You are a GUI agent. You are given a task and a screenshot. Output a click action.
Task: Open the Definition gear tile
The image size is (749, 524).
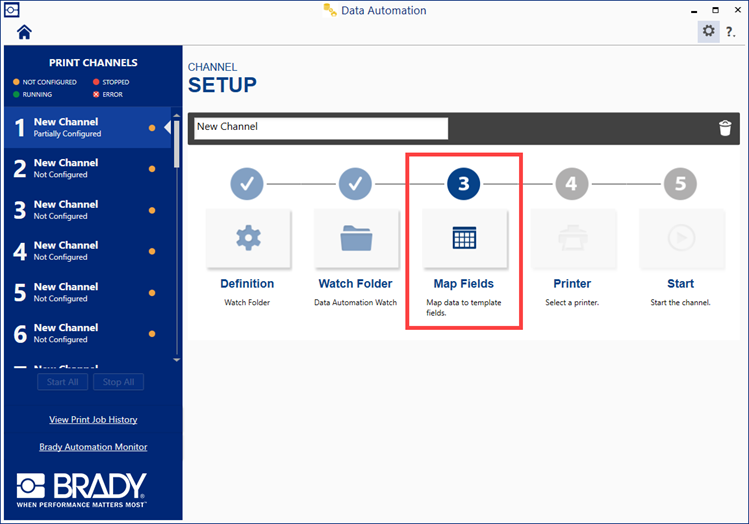click(x=248, y=238)
